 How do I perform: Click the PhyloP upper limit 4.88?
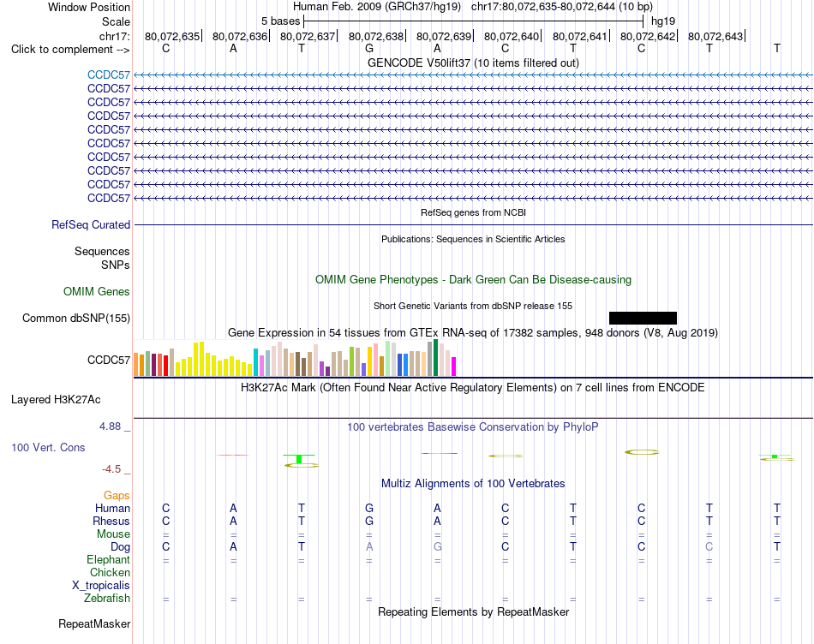pyautogui.click(x=110, y=426)
